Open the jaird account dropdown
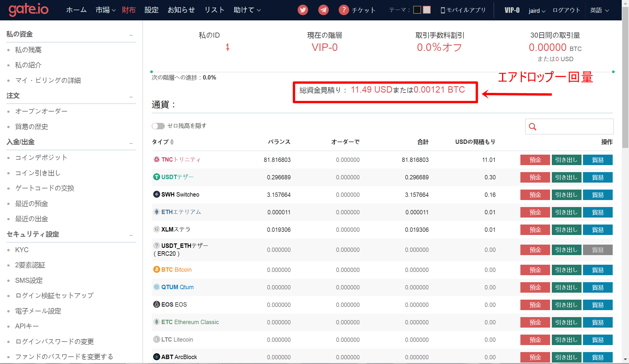This screenshot has height=364, width=629. pos(537,11)
